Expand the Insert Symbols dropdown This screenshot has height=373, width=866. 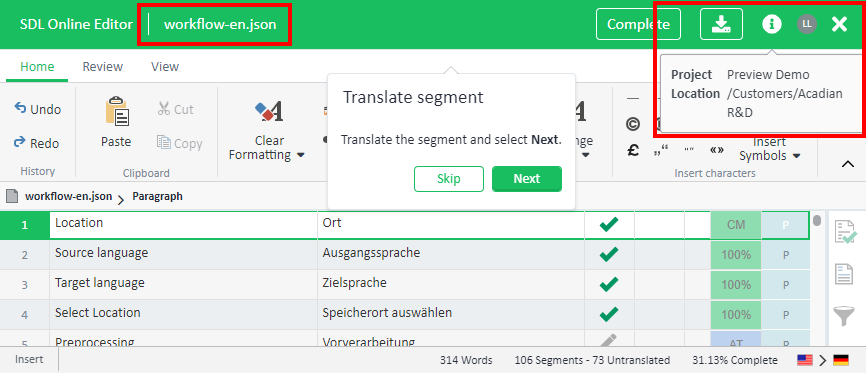(770, 149)
